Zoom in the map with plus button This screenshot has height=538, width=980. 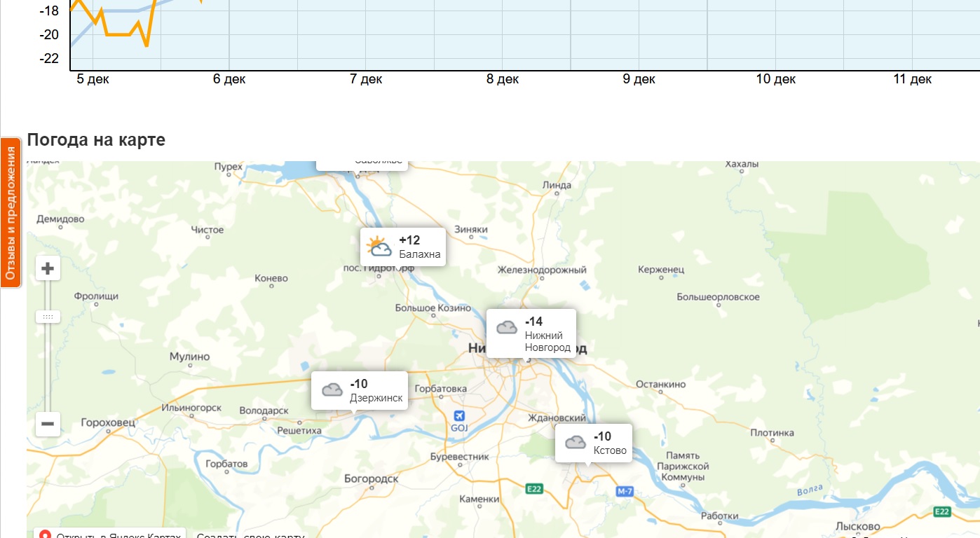(x=48, y=268)
